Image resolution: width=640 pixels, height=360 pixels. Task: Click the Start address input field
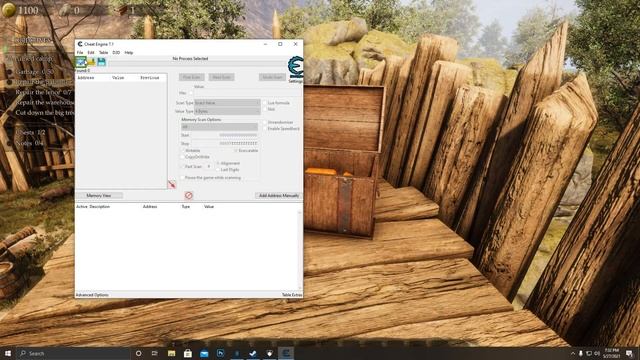pos(225,135)
